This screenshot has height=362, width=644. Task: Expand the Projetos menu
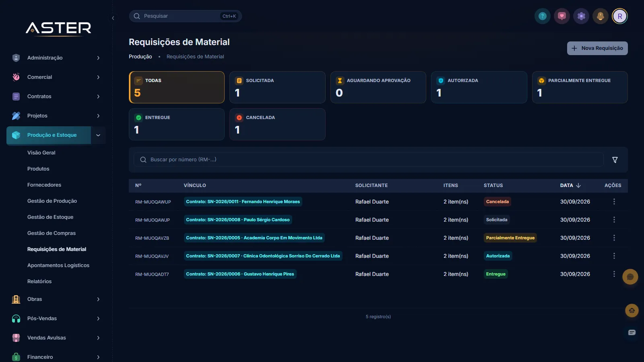pos(56,116)
